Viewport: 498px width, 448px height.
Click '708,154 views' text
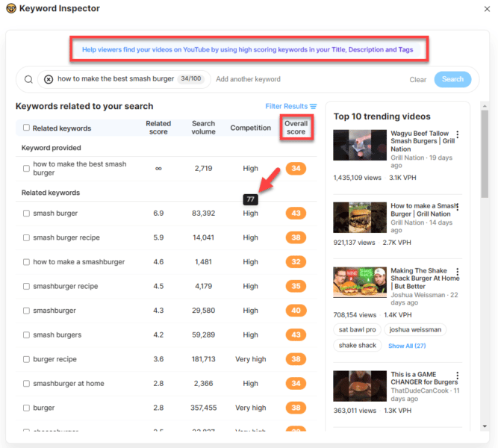(x=355, y=315)
